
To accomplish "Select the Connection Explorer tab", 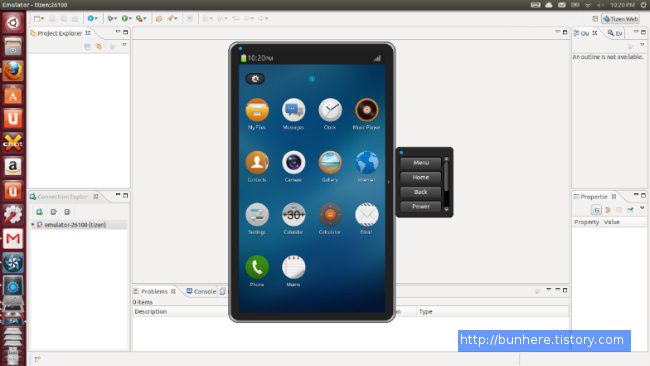I will [63, 196].
